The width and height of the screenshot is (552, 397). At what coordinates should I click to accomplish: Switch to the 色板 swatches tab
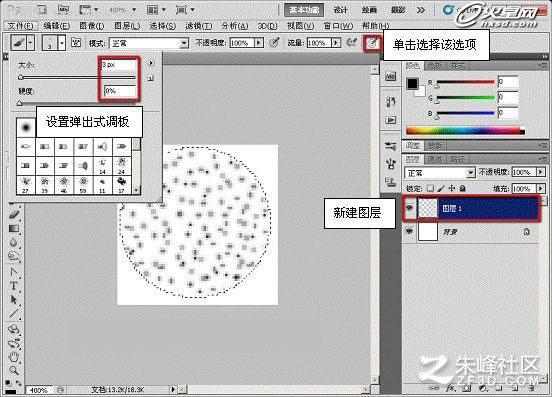point(435,65)
